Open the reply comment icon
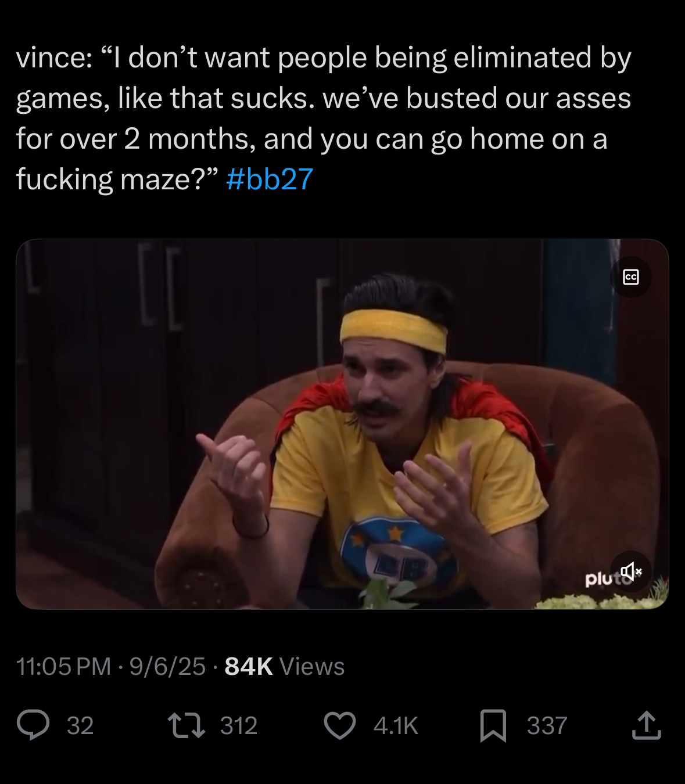The image size is (685, 784). click(33, 725)
